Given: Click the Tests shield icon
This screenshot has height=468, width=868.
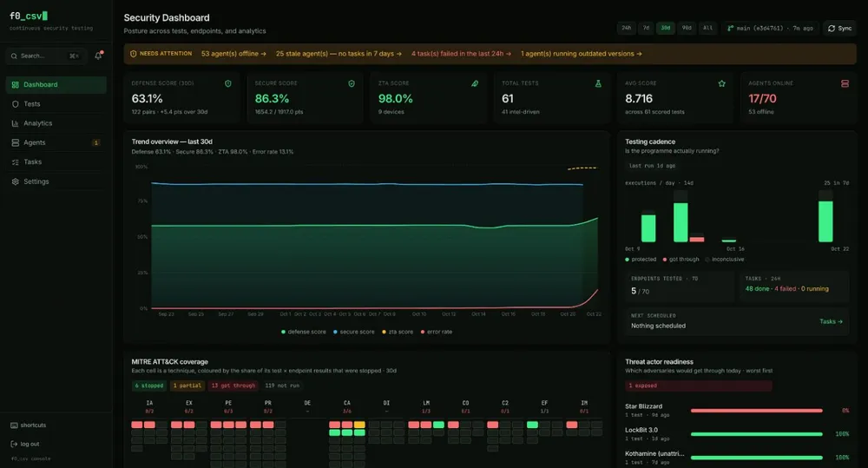Looking at the screenshot, I should click(15, 104).
